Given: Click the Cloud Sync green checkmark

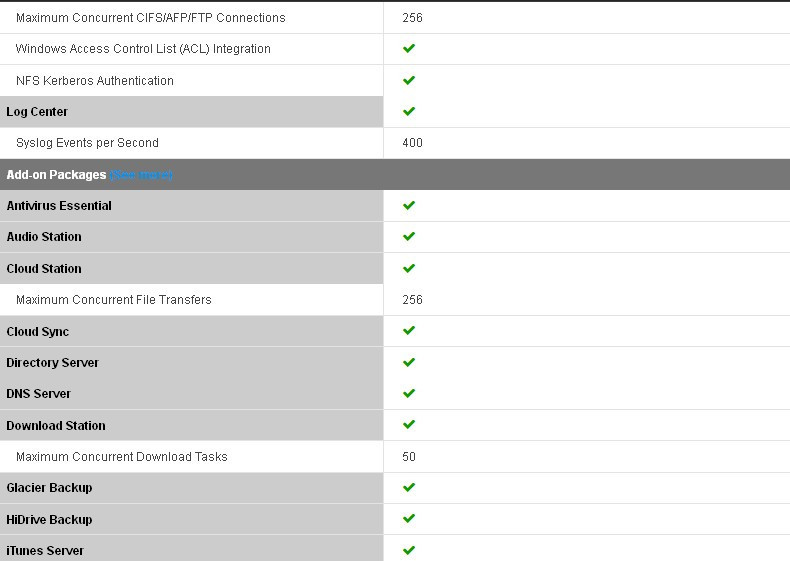Looking at the screenshot, I should click(x=409, y=331).
